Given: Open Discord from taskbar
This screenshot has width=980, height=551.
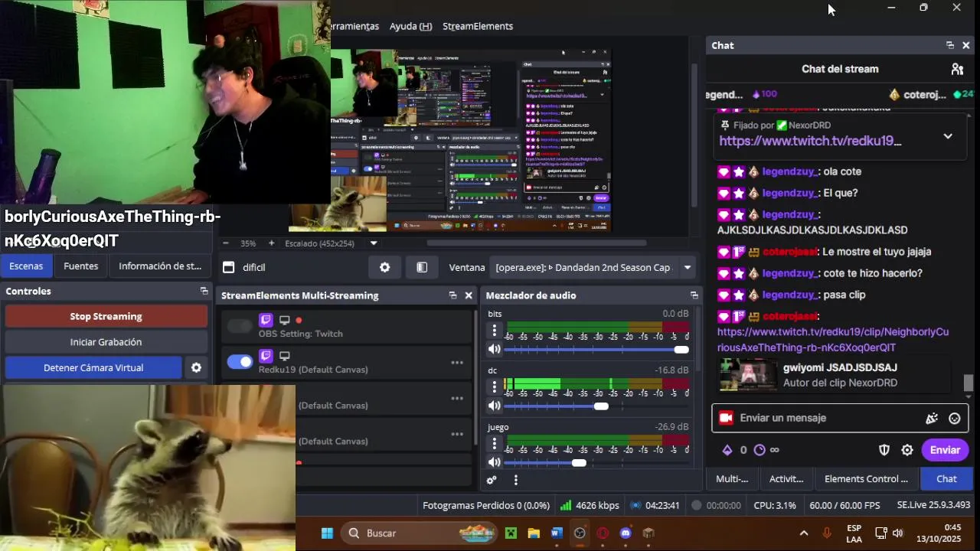Looking at the screenshot, I should pos(626,533).
